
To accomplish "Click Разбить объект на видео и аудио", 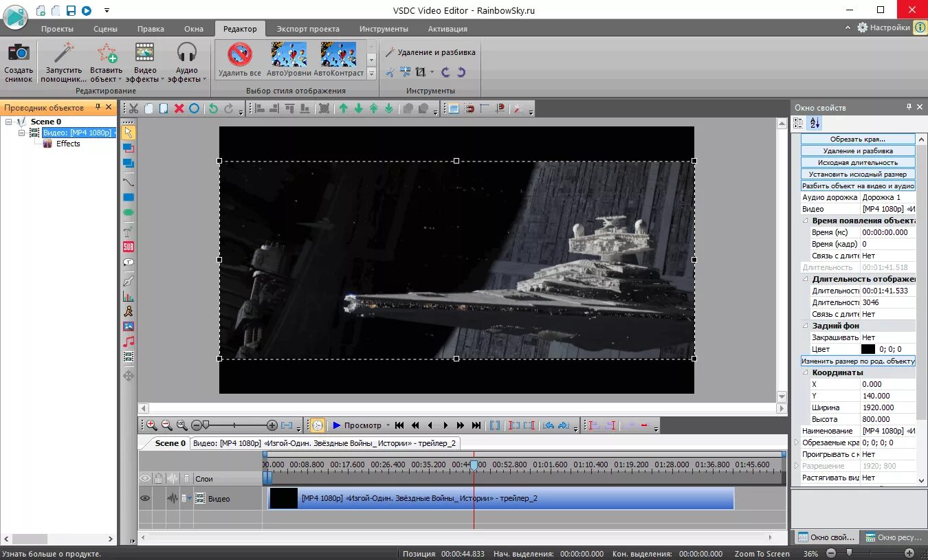I will point(858,186).
